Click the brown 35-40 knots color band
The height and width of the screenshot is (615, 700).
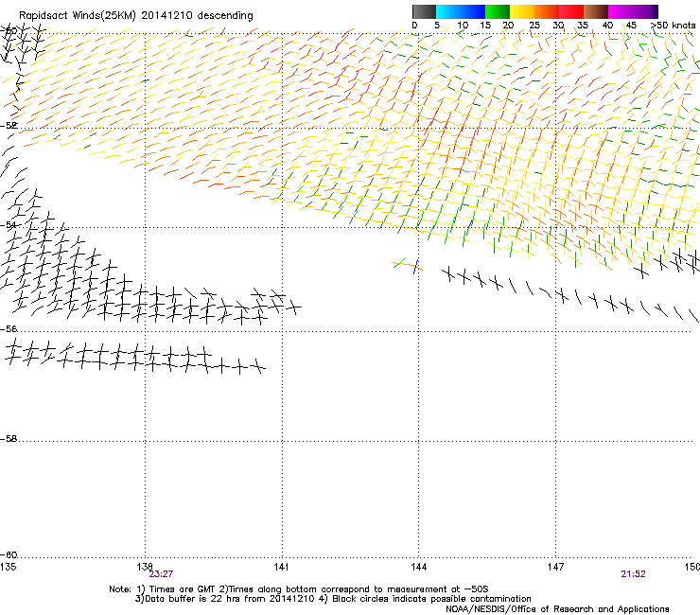click(x=596, y=11)
